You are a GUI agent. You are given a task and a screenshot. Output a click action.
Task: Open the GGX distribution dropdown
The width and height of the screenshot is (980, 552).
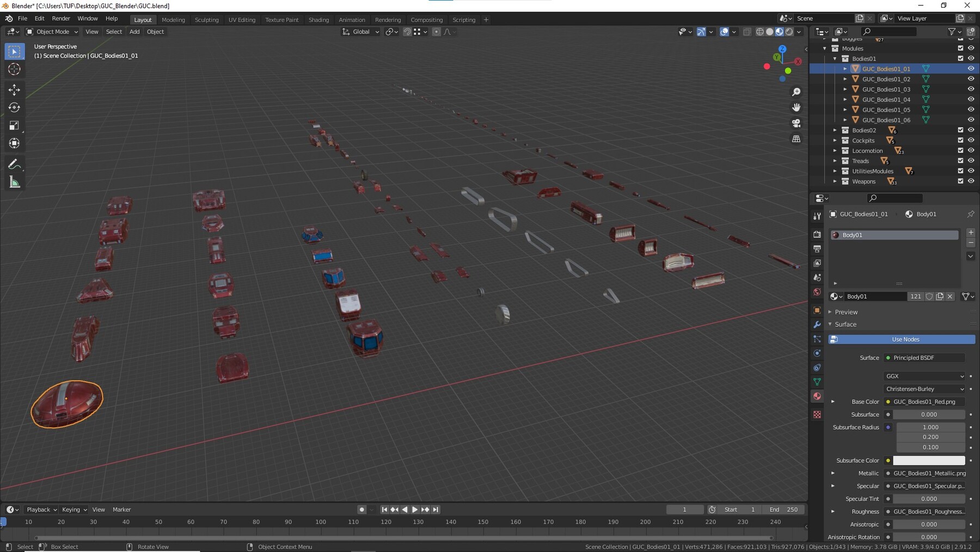coord(924,376)
